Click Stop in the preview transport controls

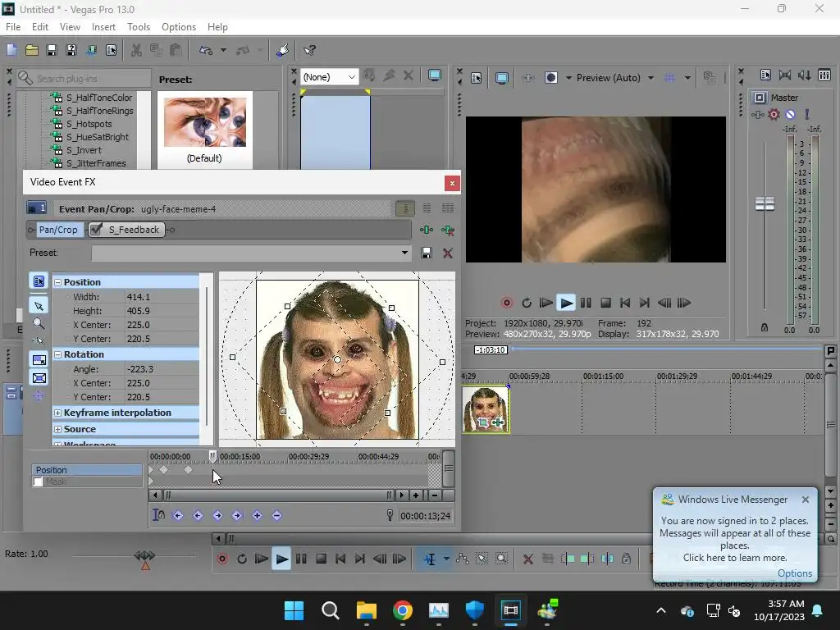605,303
